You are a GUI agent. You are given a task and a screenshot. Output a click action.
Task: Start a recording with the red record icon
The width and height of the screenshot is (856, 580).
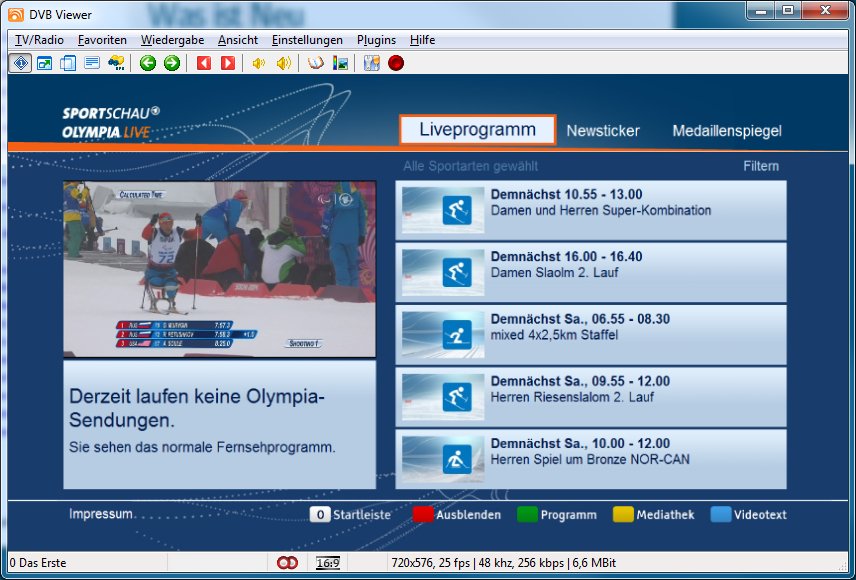pos(394,62)
